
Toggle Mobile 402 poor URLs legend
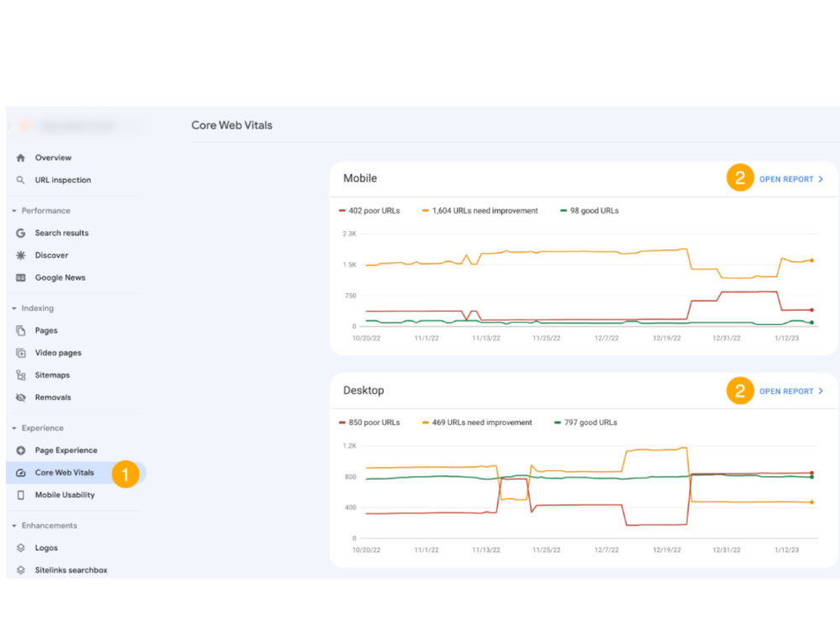pyautogui.click(x=369, y=211)
